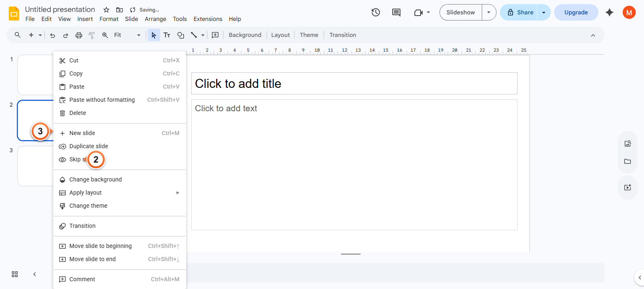
Task: Open the comments speech bubble icon
Action: coord(396,12)
